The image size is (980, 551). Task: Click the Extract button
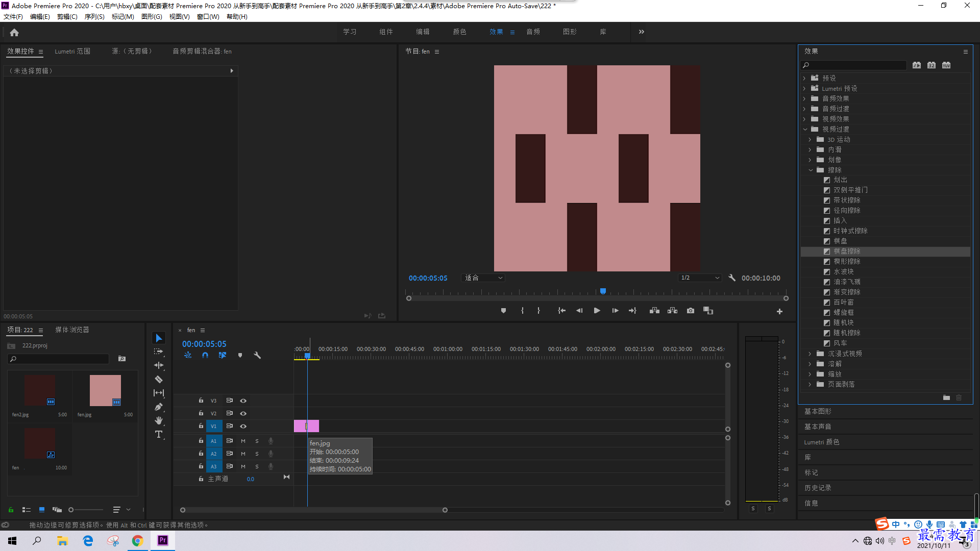click(x=672, y=311)
